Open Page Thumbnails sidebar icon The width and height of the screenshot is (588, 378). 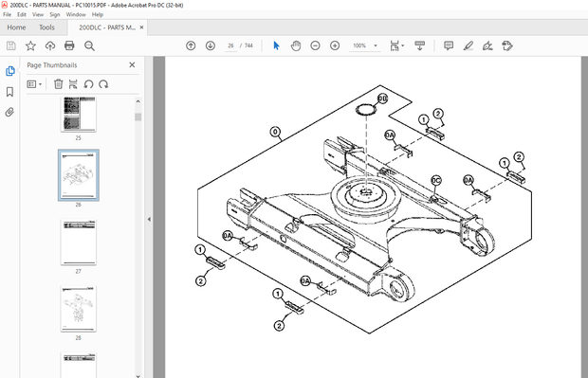pos(10,71)
